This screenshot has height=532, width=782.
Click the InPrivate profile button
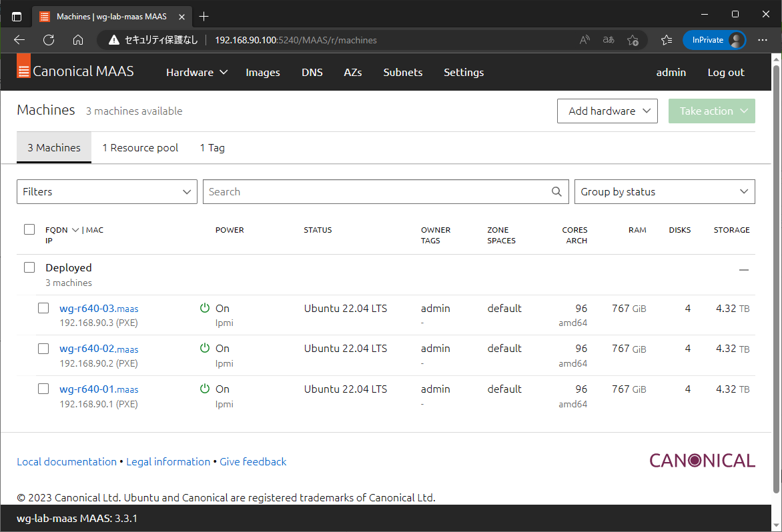point(714,40)
